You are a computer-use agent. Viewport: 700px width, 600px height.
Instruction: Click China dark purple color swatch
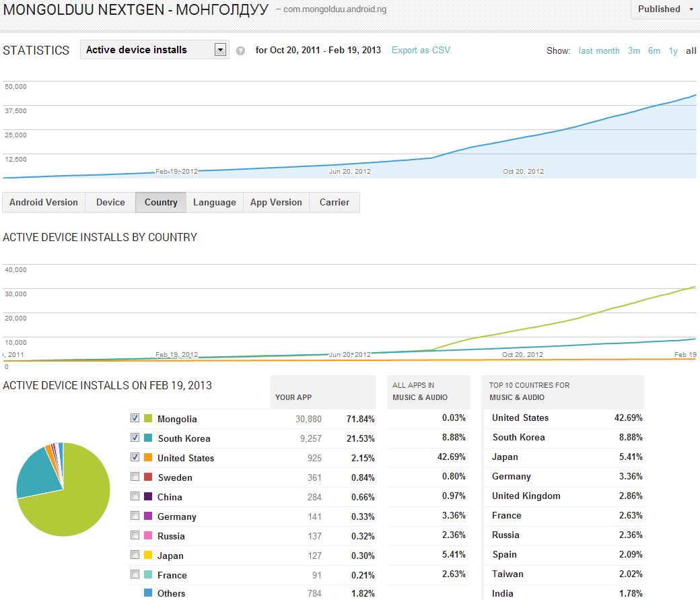click(148, 496)
